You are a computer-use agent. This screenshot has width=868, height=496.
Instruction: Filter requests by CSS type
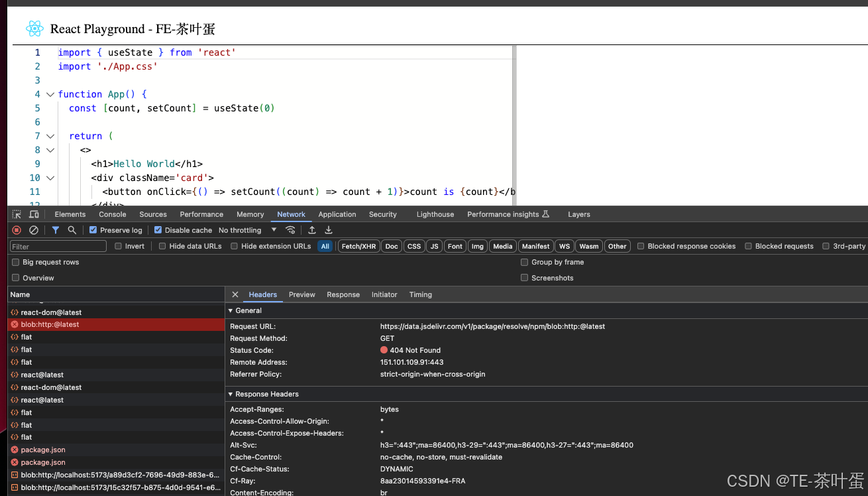414,246
